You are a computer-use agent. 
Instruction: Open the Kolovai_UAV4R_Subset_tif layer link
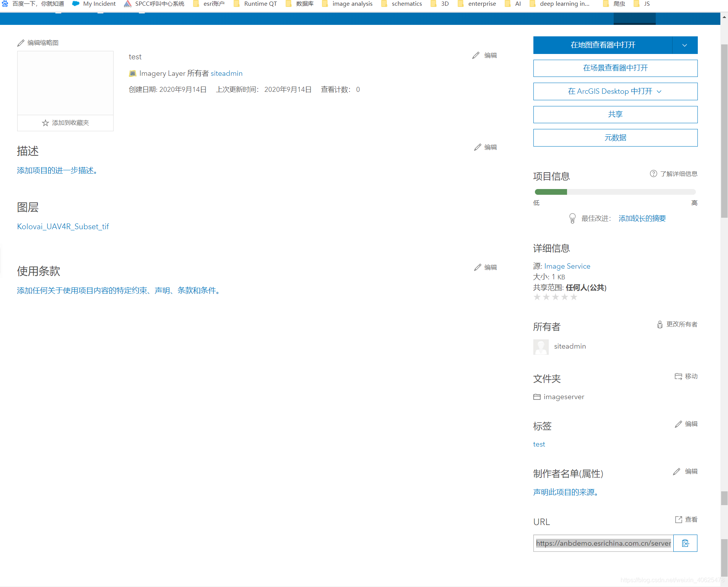[x=63, y=227]
